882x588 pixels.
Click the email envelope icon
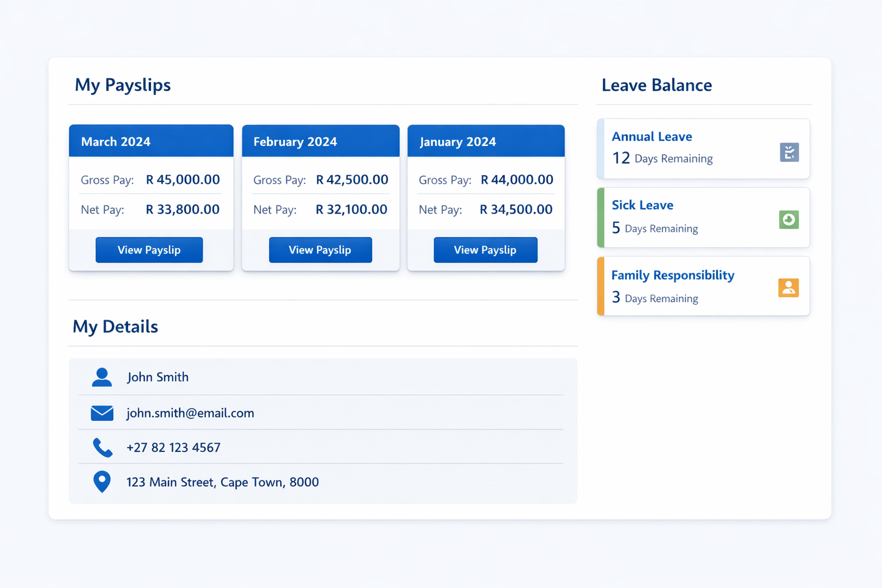point(102,413)
